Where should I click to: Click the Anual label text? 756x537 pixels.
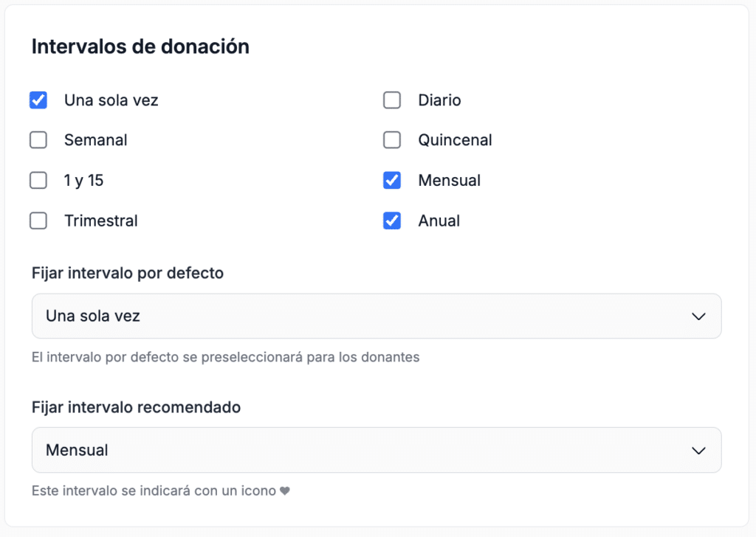(439, 221)
